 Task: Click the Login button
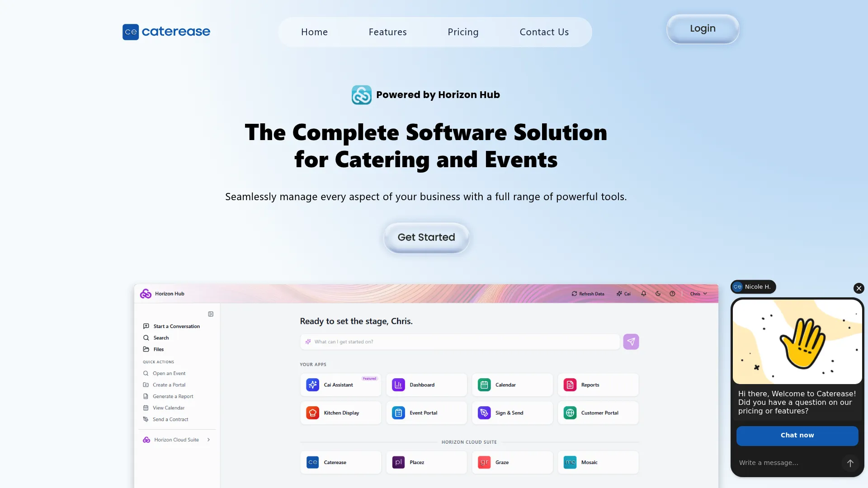(x=703, y=29)
